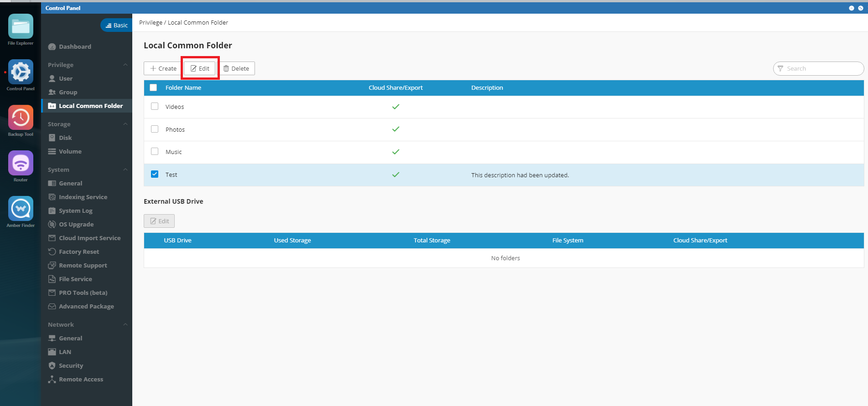This screenshot has height=406, width=868.
Task: Click the Remote Access icon
Action: [x=52, y=379]
